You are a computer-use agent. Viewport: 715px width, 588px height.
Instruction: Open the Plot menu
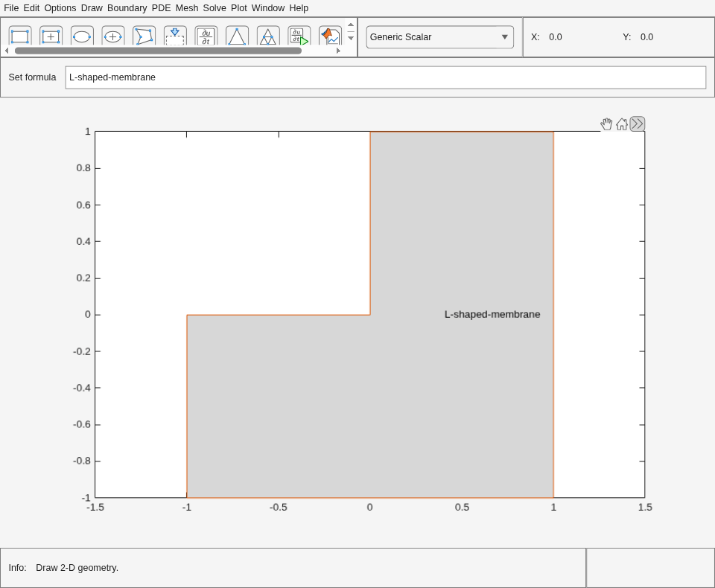pyautogui.click(x=239, y=8)
